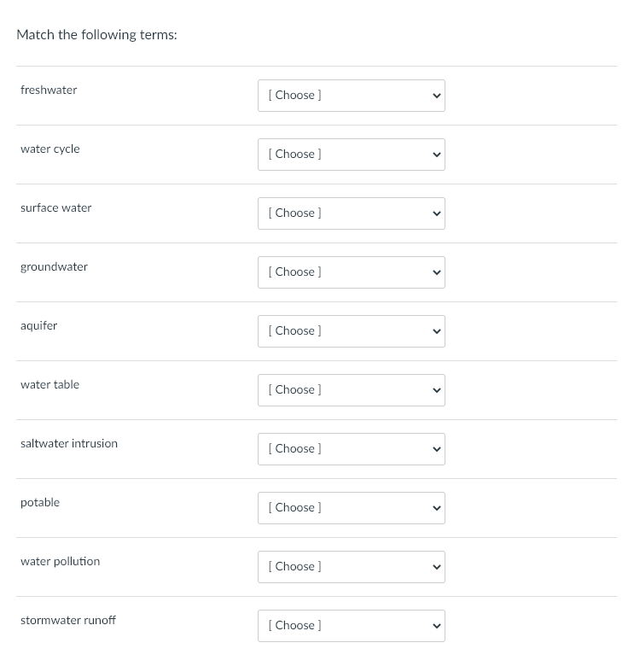
Task: Click the aquifer term label
Action: point(39,326)
